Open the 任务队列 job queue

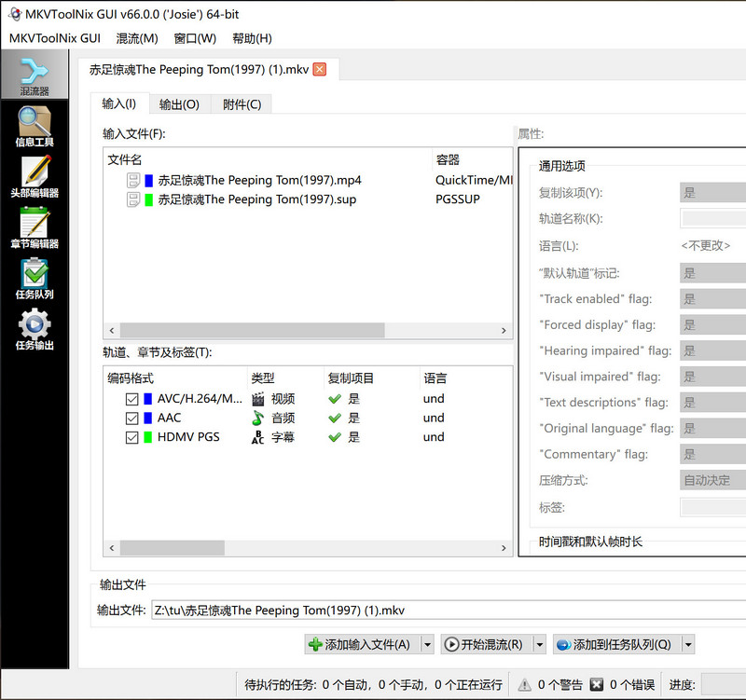[x=35, y=279]
